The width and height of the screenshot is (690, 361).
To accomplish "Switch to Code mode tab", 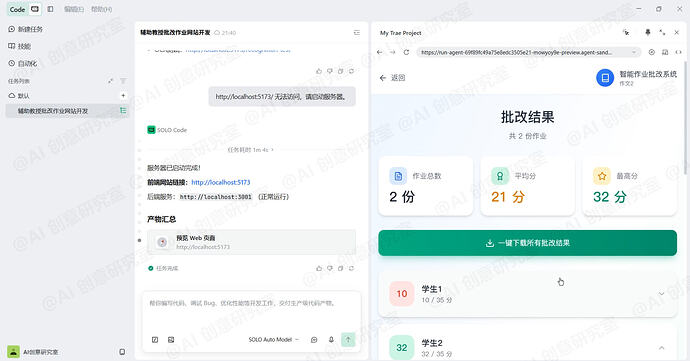I will (17, 9).
